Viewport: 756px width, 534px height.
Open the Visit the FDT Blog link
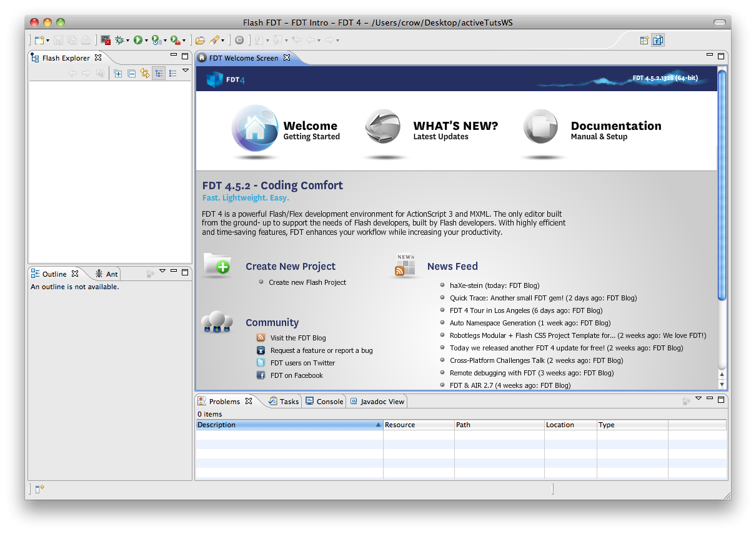[x=297, y=338]
